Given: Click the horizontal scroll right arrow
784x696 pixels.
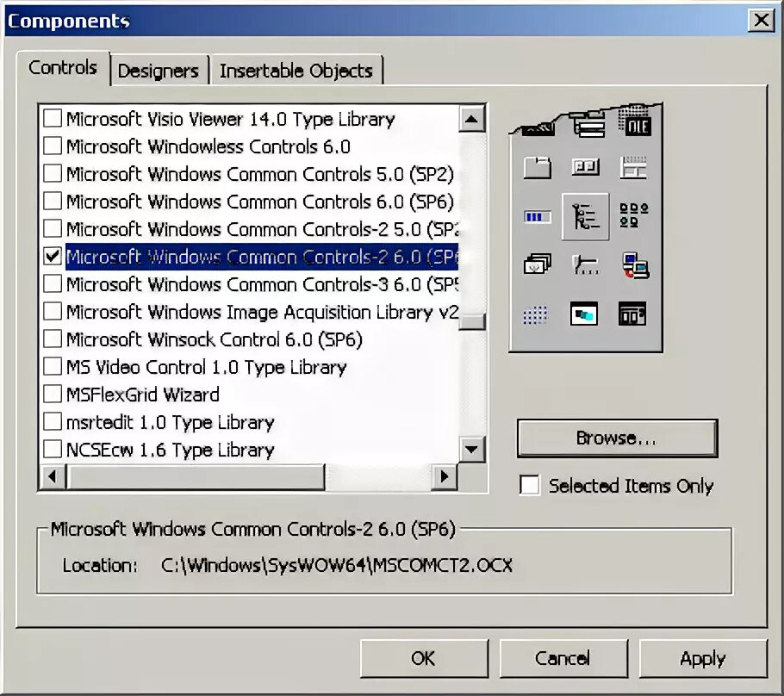Looking at the screenshot, I should [444, 476].
